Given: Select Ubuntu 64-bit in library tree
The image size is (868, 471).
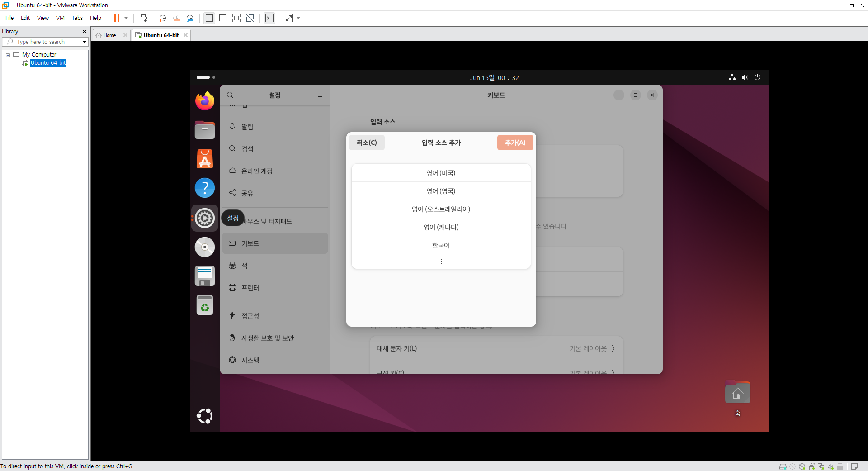Looking at the screenshot, I should (48, 63).
